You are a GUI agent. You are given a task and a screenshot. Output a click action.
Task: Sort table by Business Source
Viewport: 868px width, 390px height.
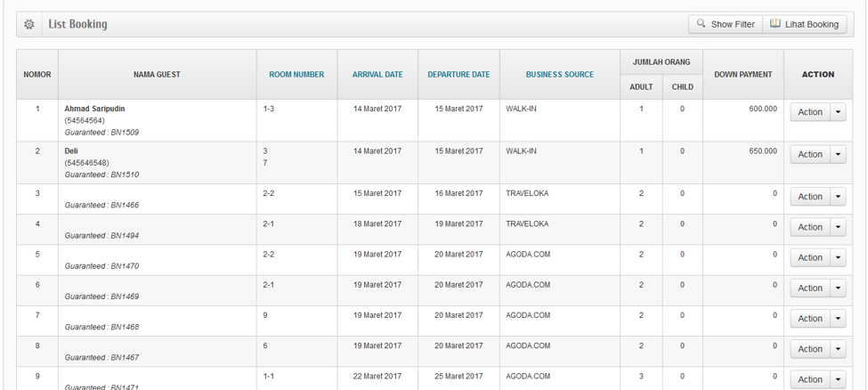[559, 75]
